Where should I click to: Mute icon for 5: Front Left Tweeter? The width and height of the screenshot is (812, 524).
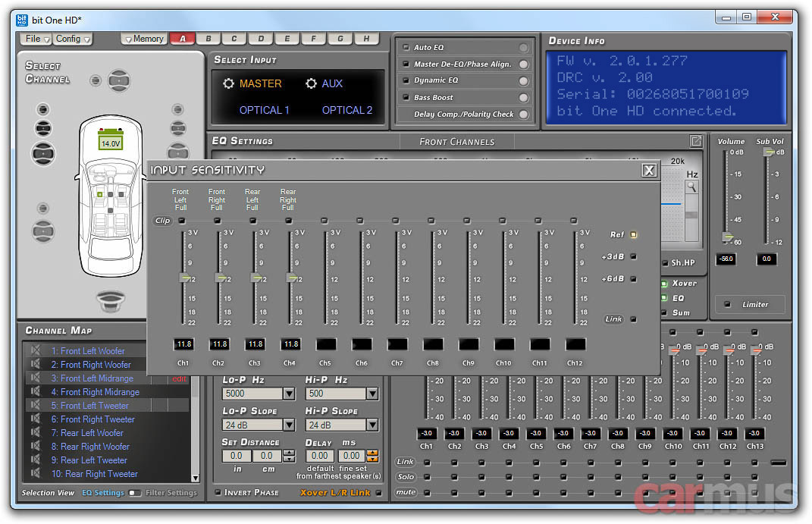click(35, 406)
